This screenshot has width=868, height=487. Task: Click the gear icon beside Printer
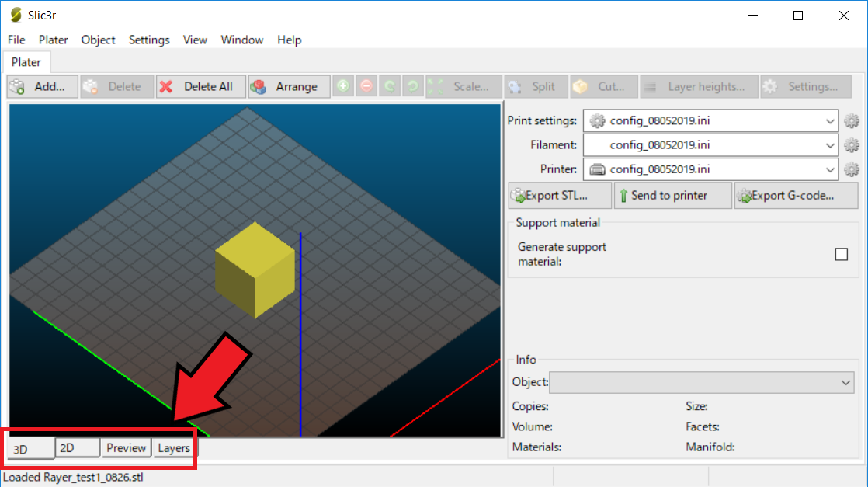(x=852, y=169)
